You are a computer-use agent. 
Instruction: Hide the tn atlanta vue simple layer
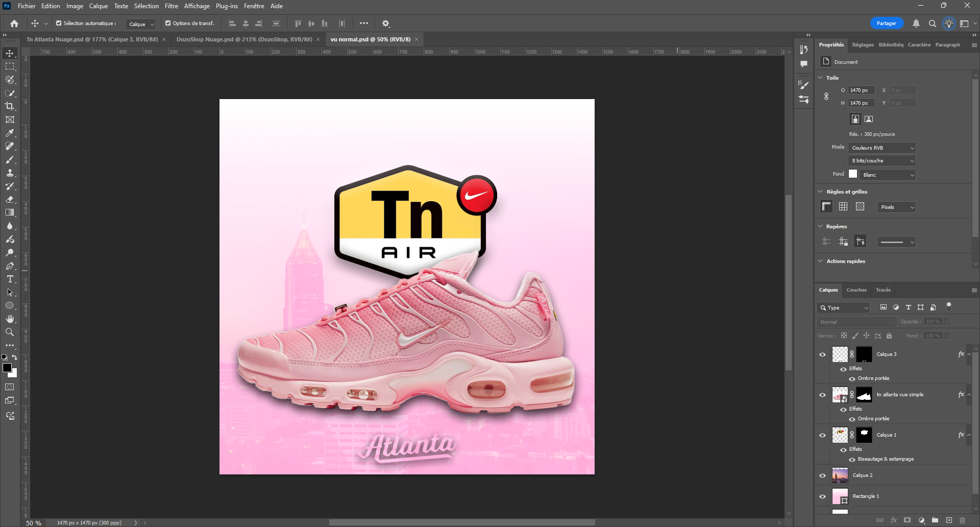pyautogui.click(x=822, y=395)
